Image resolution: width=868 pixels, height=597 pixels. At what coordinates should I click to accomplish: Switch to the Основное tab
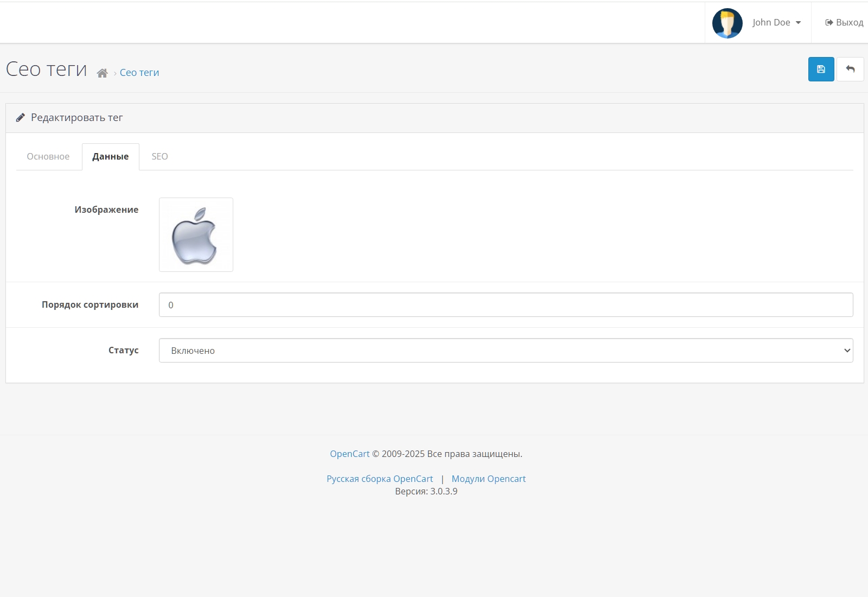(48, 157)
